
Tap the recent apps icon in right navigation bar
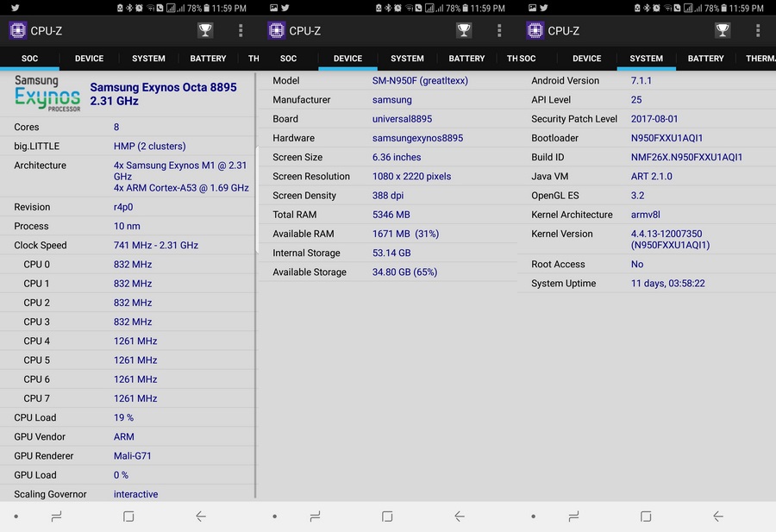click(573, 516)
